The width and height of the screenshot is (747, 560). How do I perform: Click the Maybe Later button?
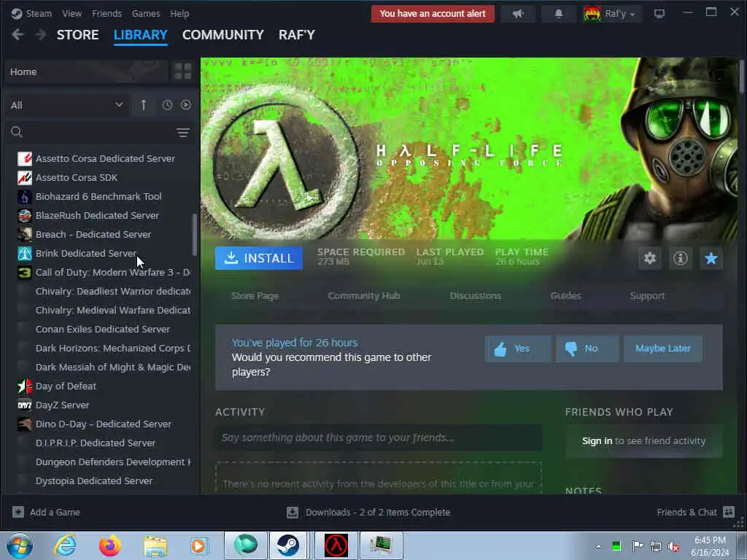pos(662,349)
